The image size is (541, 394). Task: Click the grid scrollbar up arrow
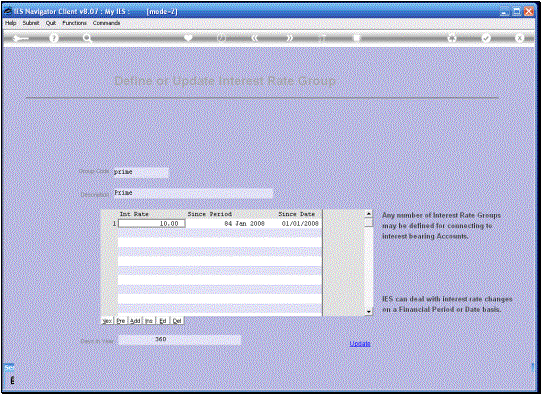coord(368,214)
